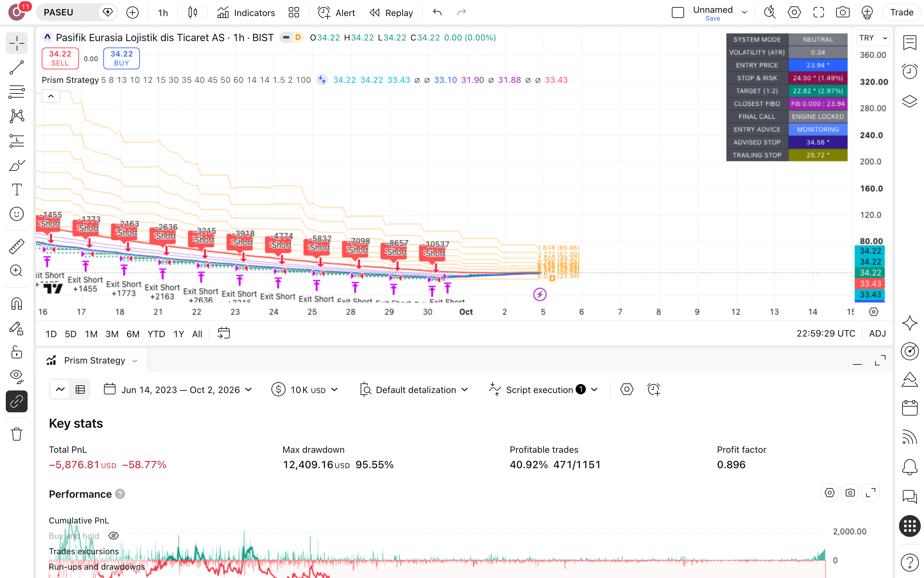Select the ruler measure tool
Image resolution: width=924 pixels, height=578 pixels.
(x=16, y=247)
